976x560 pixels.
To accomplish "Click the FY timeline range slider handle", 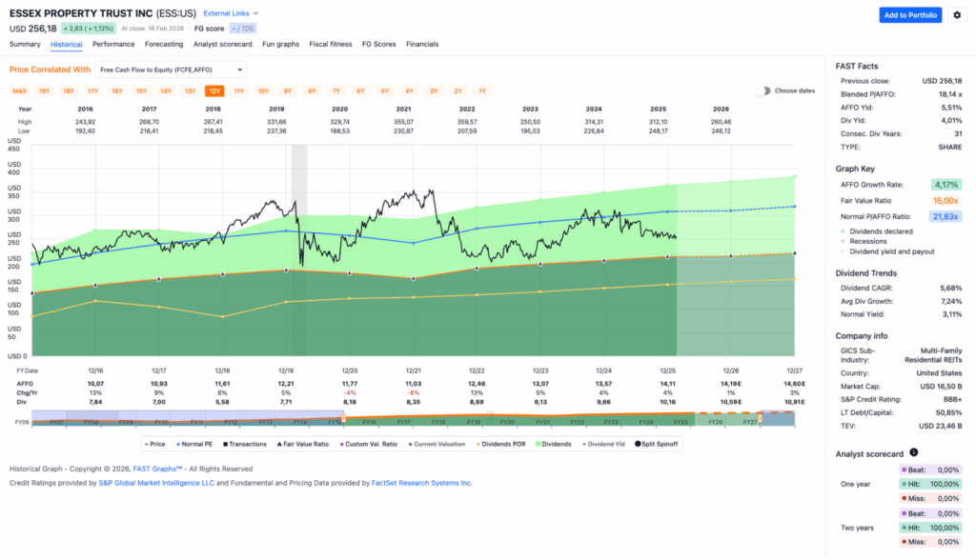I will point(342,419).
